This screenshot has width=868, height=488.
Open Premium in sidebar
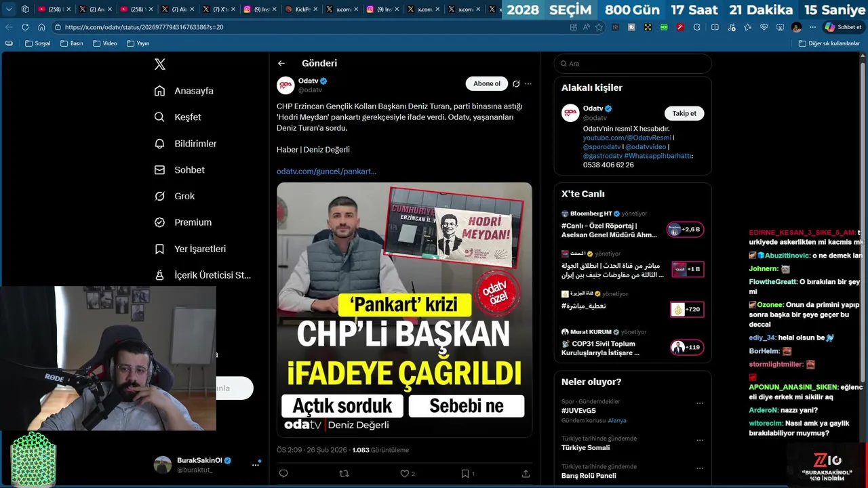point(183,222)
